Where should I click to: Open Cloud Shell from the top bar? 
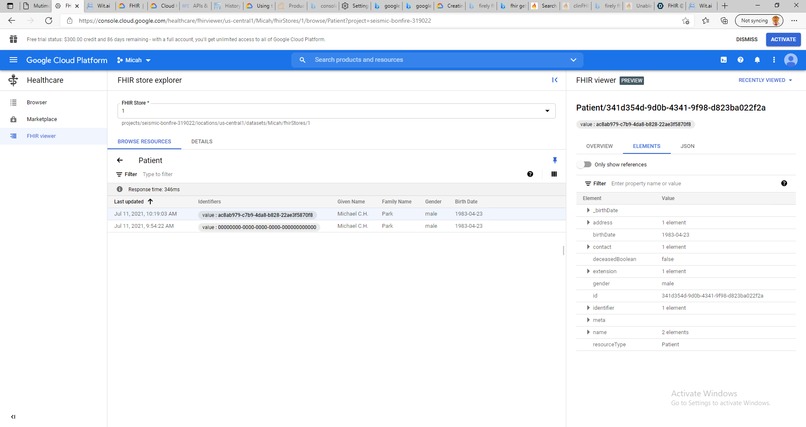point(724,60)
